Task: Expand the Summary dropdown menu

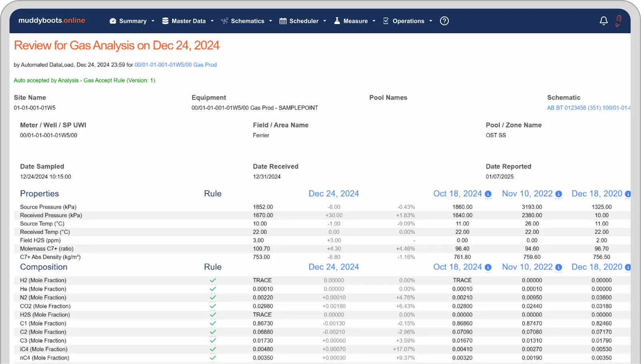Action: coord(132,21)
